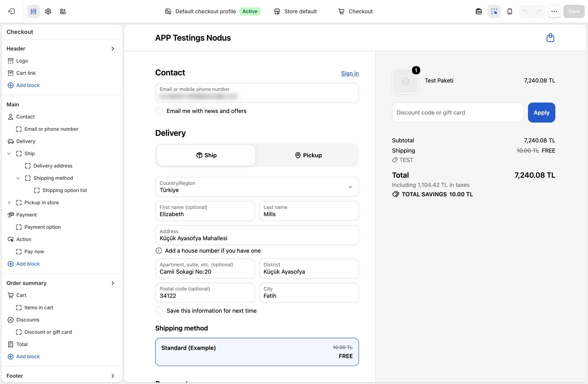Open the settings gear icon
This screenshot has height=384, width=588.
pyautogui.click(x=48, y=11)
